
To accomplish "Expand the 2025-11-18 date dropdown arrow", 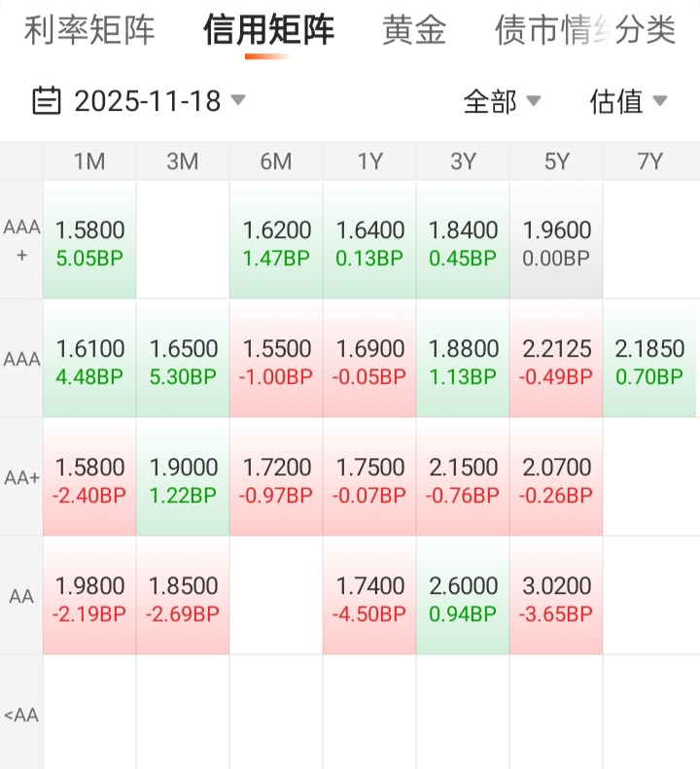I will coord(238,100).
